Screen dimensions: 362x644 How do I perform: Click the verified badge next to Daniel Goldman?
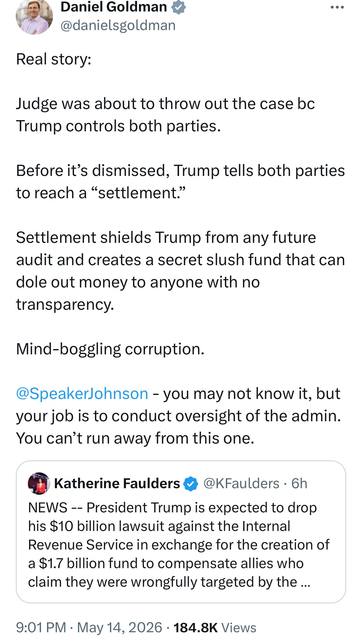click(x=179, y=7)
